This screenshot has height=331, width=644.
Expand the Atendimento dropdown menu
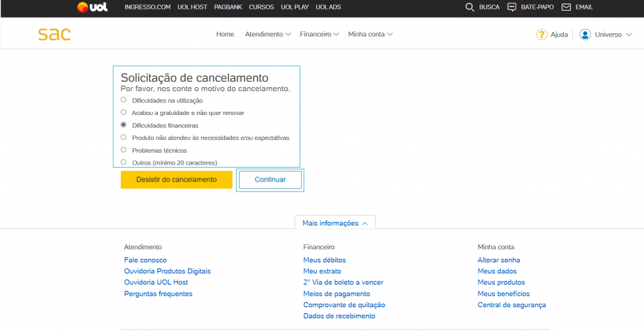click(x=267, y=35)
